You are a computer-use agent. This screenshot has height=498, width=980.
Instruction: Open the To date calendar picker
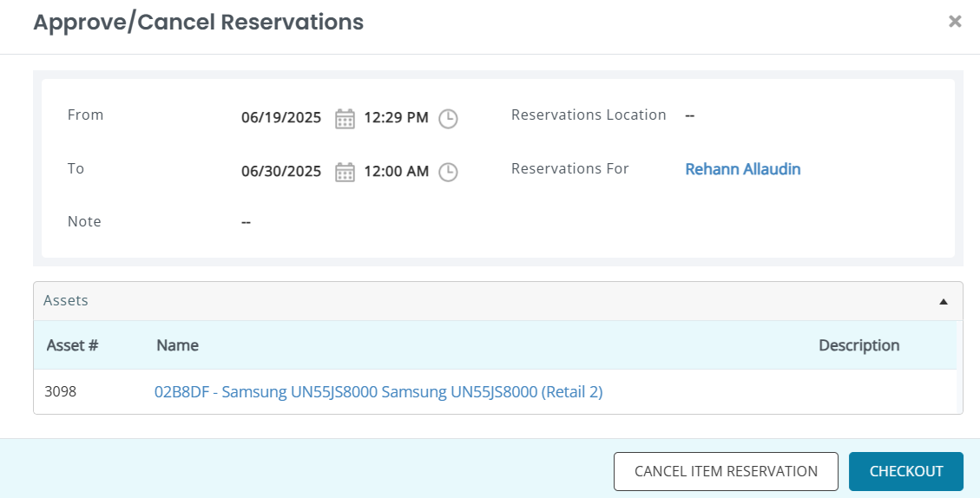(345, 172)
